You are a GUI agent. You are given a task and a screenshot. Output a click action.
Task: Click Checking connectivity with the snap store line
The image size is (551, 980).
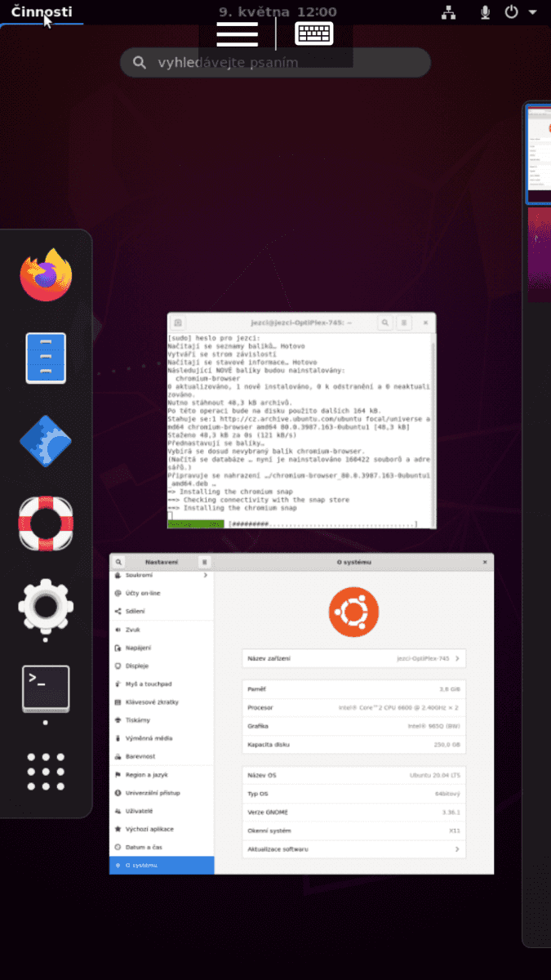[x=258, y=500]
